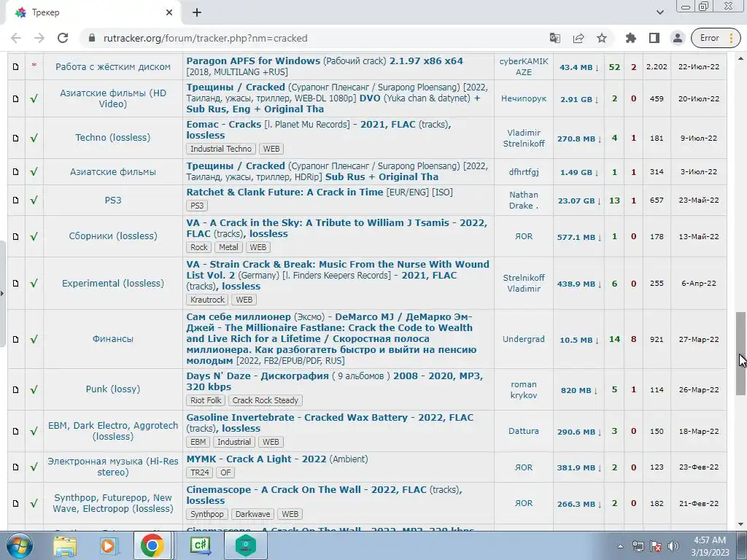Open post icon for MYMK Crack A Light row

pos(16,467)
